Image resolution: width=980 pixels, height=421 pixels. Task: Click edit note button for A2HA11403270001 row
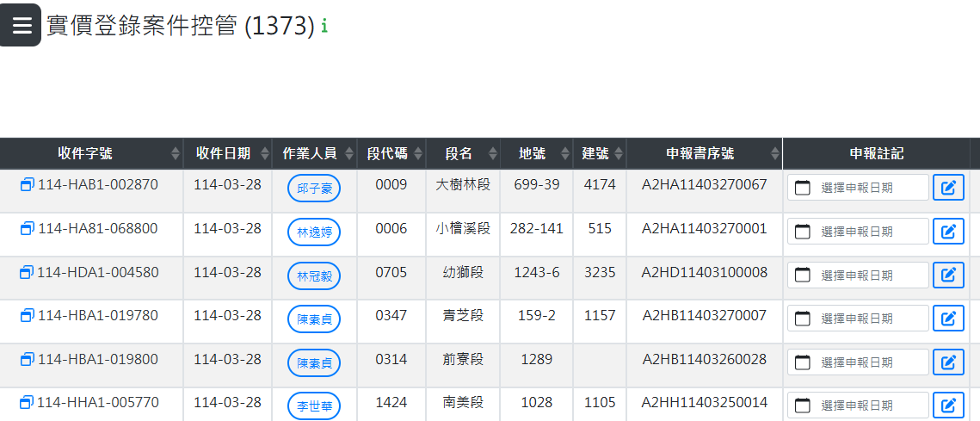(x=948, y=232)
